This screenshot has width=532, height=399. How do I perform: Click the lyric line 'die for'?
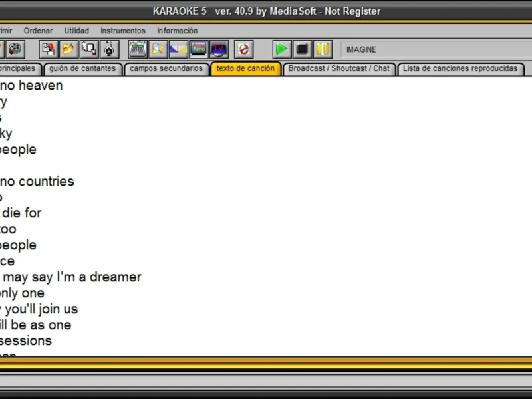tap(22, 213)
